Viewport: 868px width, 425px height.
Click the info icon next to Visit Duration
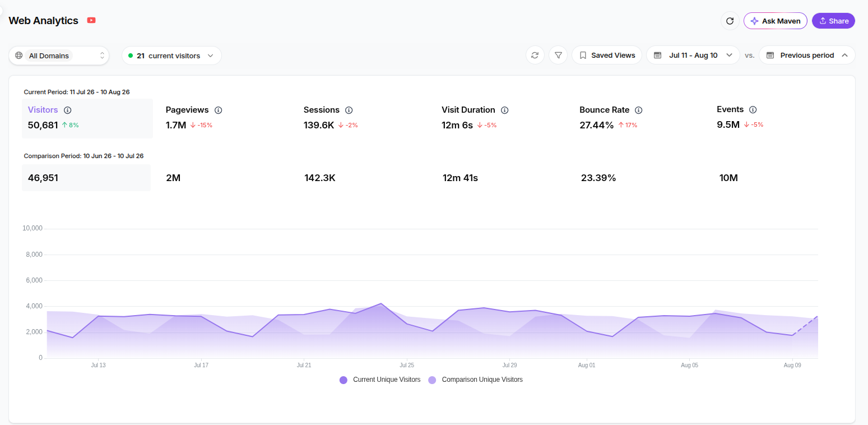[504, 110]
